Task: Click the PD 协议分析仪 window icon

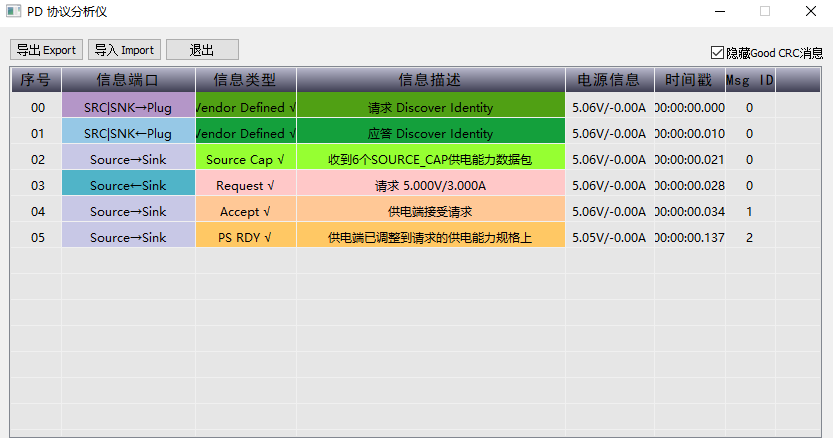Action: 13,11
